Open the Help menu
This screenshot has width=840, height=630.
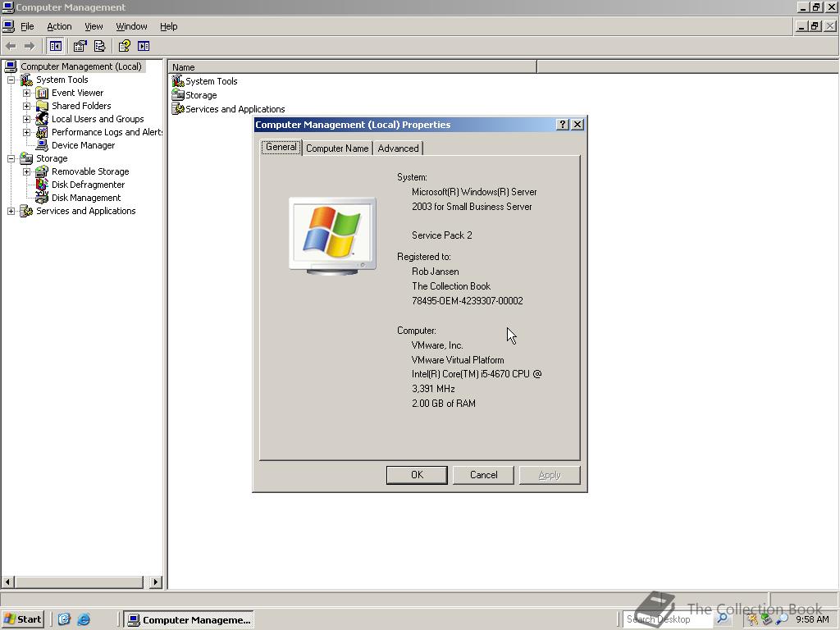pyautogui.click(x=169, y=26)
